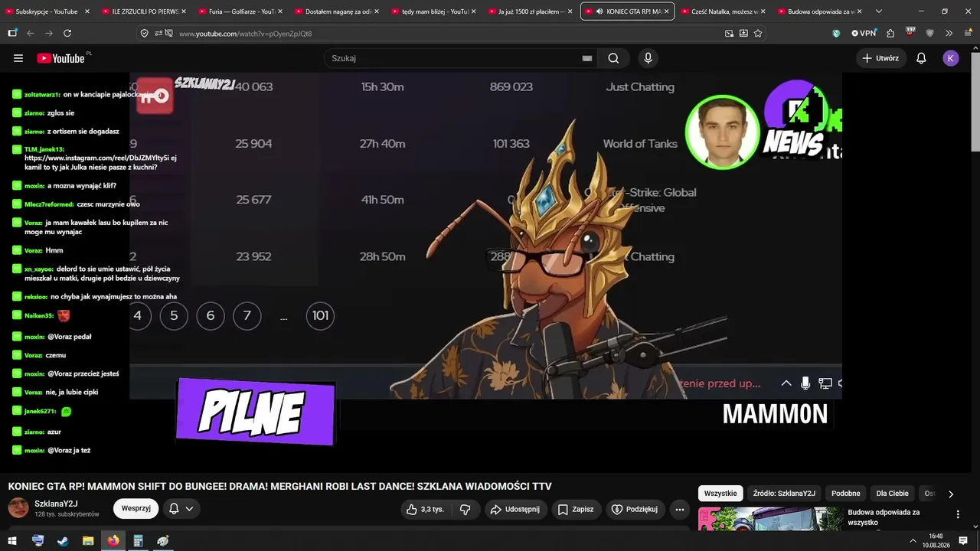Start voice search with the microphone
This screenshot has height=551, width=980.
(648, 58)
